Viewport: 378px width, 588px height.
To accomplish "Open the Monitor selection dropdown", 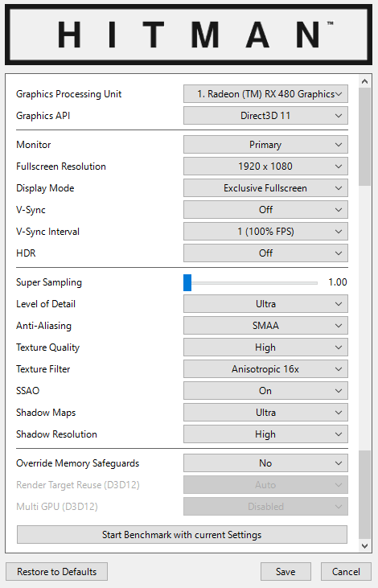I will (265, 145).
